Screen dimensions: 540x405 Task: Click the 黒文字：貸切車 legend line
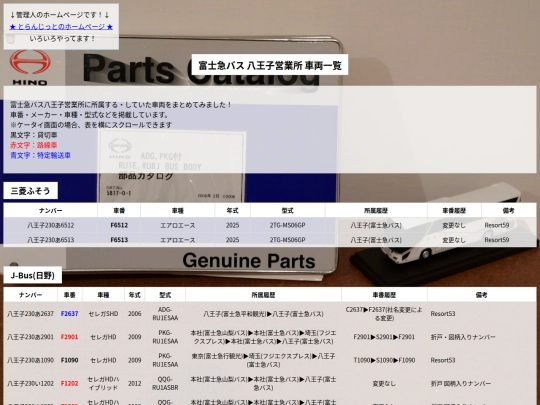tap(33, 135)
